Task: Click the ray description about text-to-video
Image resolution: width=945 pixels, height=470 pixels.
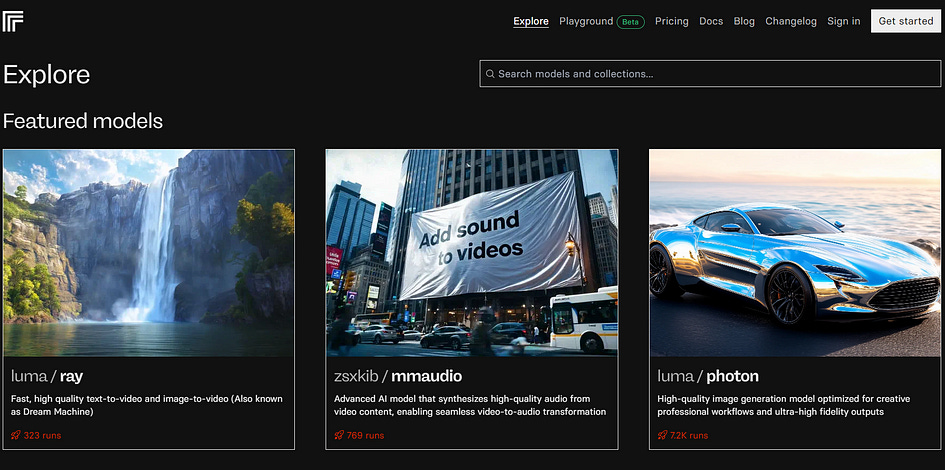Action: click(x=146, y=406)
